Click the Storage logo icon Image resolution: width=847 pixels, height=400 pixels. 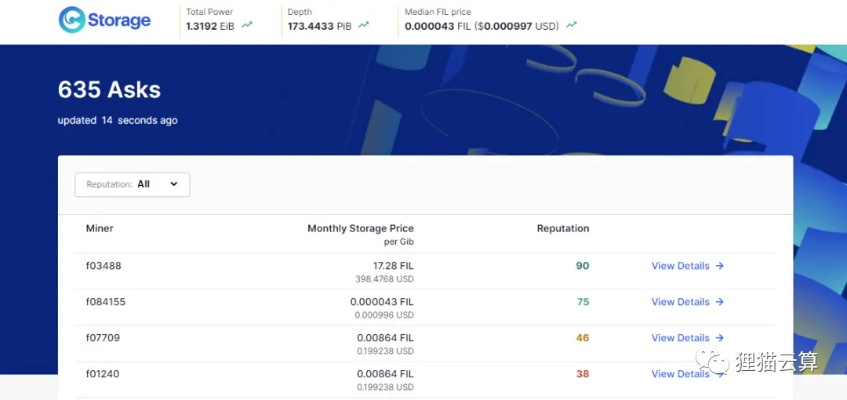click(72, 20)
